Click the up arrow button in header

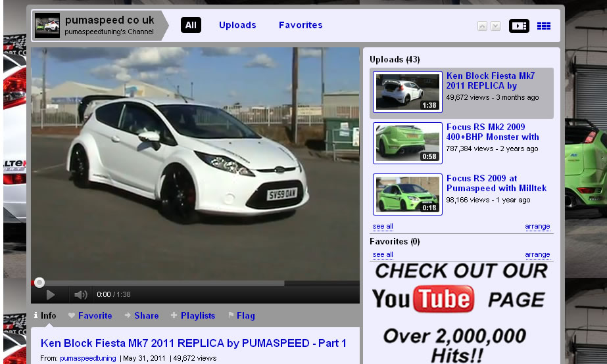[482, 26]
